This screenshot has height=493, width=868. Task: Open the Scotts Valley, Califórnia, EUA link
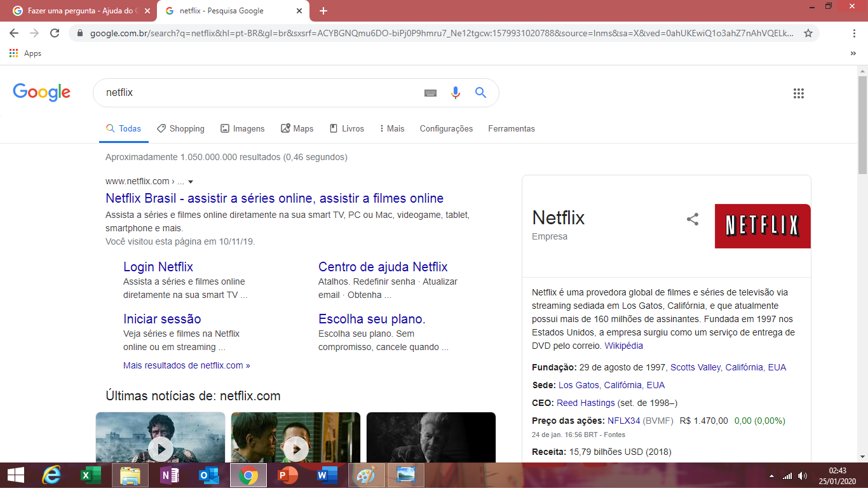coord(728,367)
